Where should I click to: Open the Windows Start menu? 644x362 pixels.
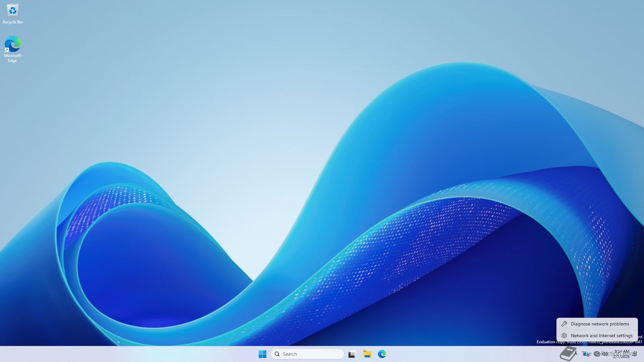[262, 354]
